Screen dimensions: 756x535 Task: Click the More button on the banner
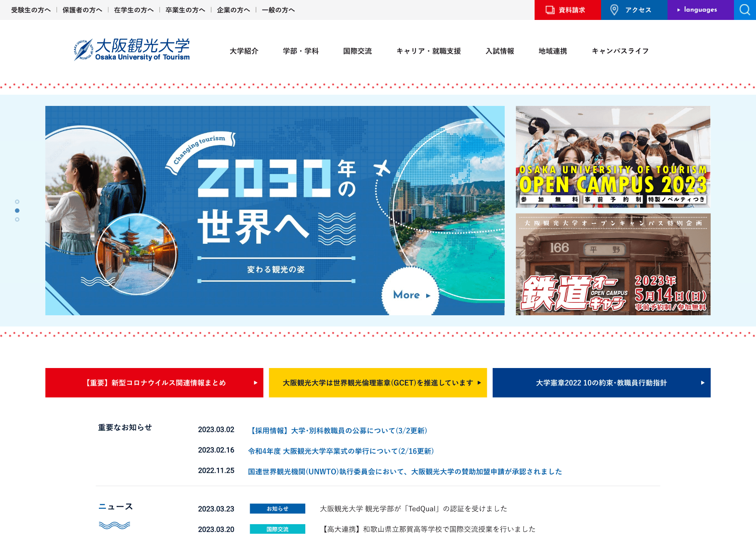pos(410,294)
